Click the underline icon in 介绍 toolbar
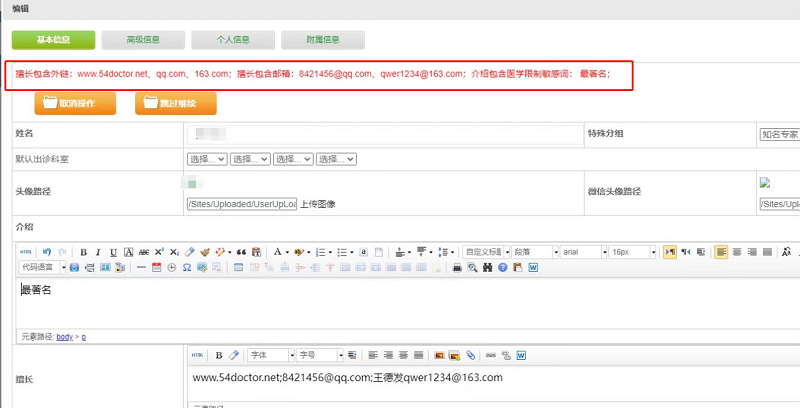 pos(113,251)
